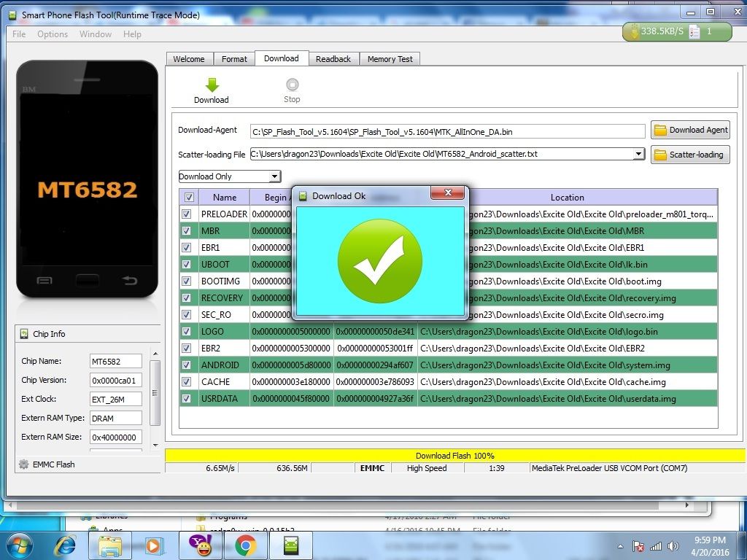Uncheck the RECOVERY partition checkbox
747x560 pixels.
click(x=187, y=298)
